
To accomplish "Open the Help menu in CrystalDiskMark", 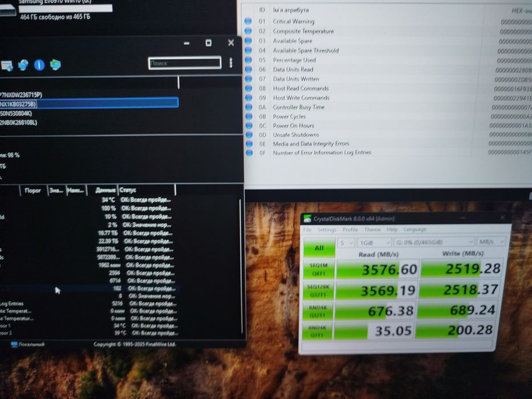I will click(392, 229).
